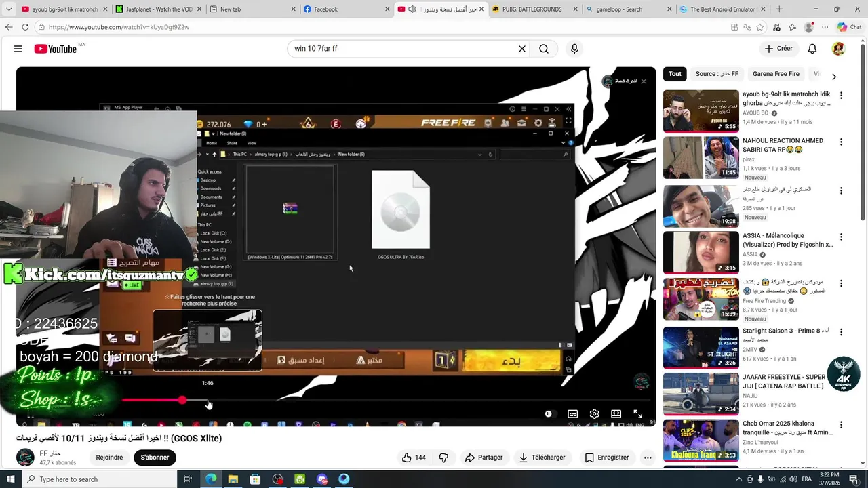Open ASSIA Mélancolique video thumbnail
The image size is (868, 488).
tap(701, 252)
